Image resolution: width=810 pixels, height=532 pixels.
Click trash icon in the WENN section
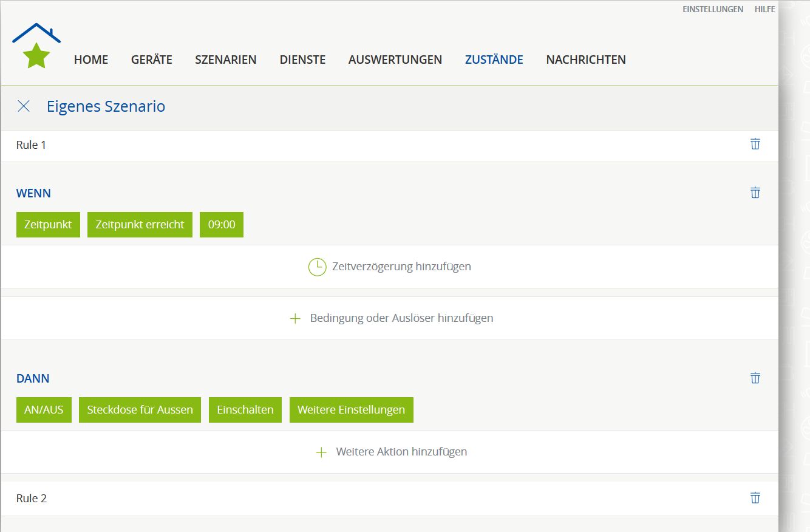click(x=755, y=193)
